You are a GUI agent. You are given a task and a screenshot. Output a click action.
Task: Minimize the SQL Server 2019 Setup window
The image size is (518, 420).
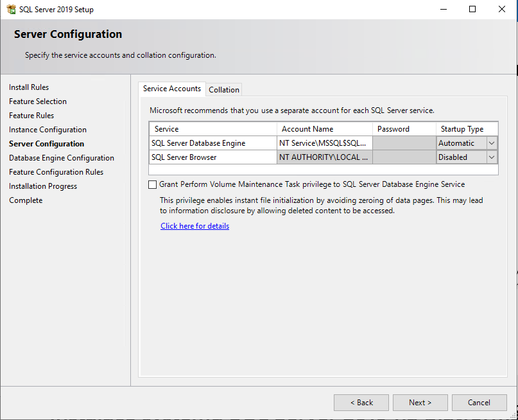(444, 9)
